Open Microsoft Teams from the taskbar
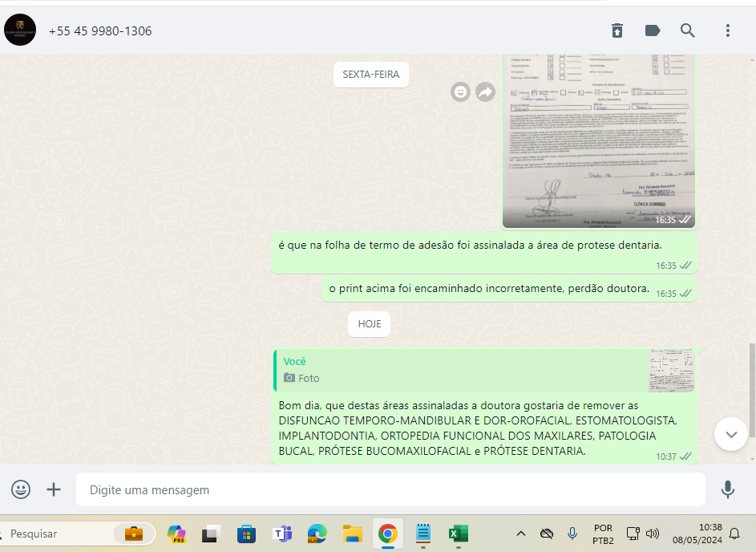This screenshot has width=756, height=552. tap(282, 534)
